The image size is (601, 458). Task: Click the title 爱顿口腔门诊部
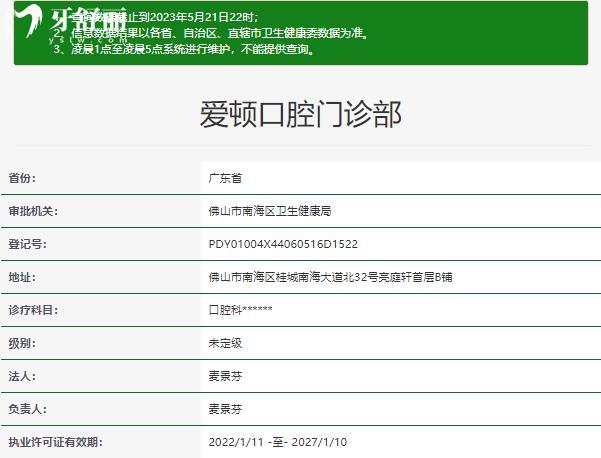[x=300, y=114]
